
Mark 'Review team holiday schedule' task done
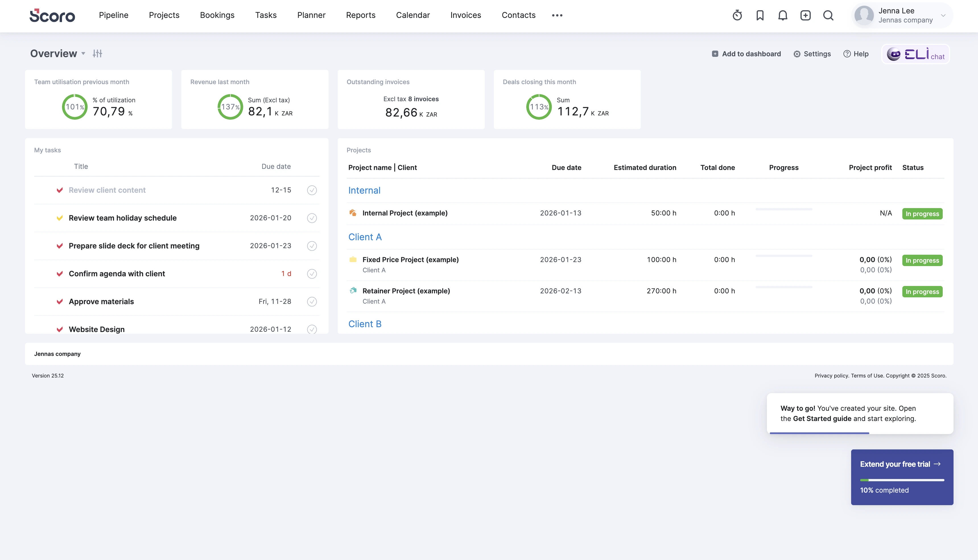coord(312,218)
